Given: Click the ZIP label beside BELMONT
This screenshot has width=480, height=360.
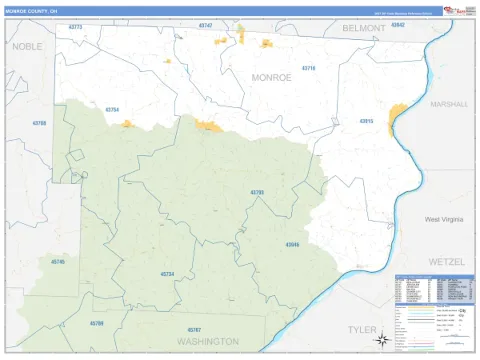Looking at the screenshot, I should [x=398, y=25].
